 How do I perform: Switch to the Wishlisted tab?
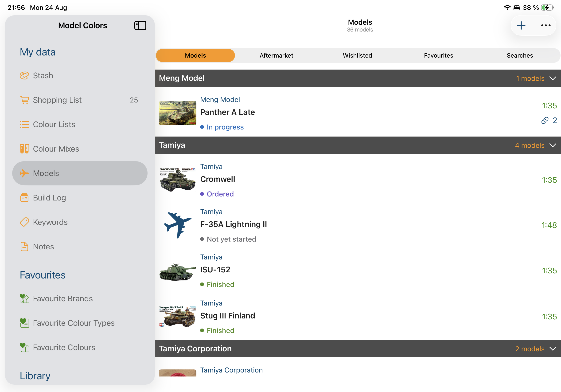click(x=358, y=55)
